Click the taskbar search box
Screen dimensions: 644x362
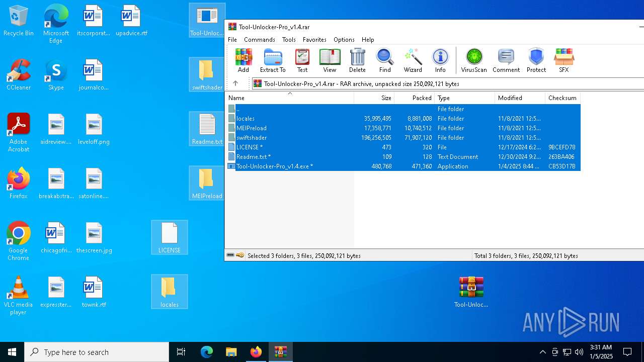click(x=97, y=352)
